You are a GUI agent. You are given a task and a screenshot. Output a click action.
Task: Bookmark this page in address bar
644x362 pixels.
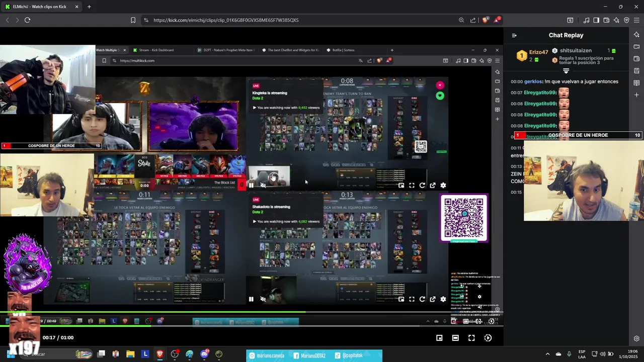point(133,20)
